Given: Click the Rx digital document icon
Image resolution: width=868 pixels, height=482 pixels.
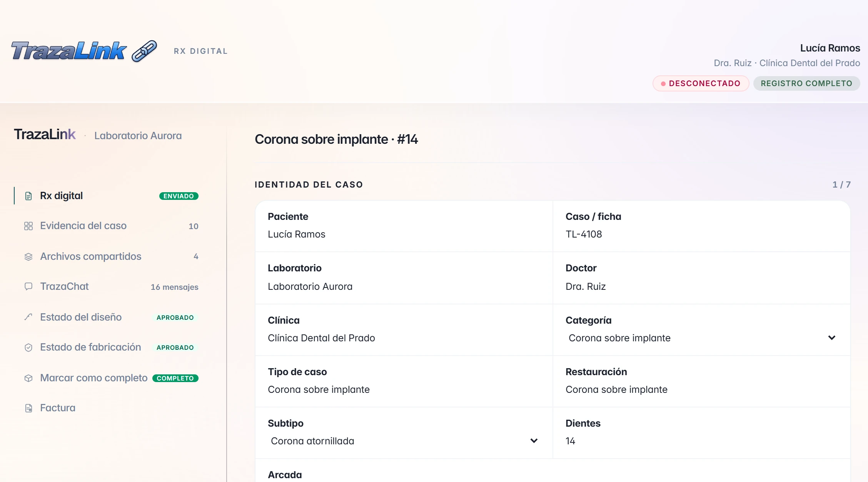Looking at the screenshot, I should click(28, 196).
